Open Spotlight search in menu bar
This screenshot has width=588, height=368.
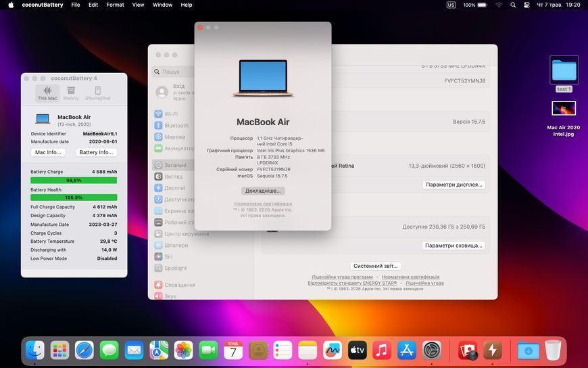coord(513,5)
